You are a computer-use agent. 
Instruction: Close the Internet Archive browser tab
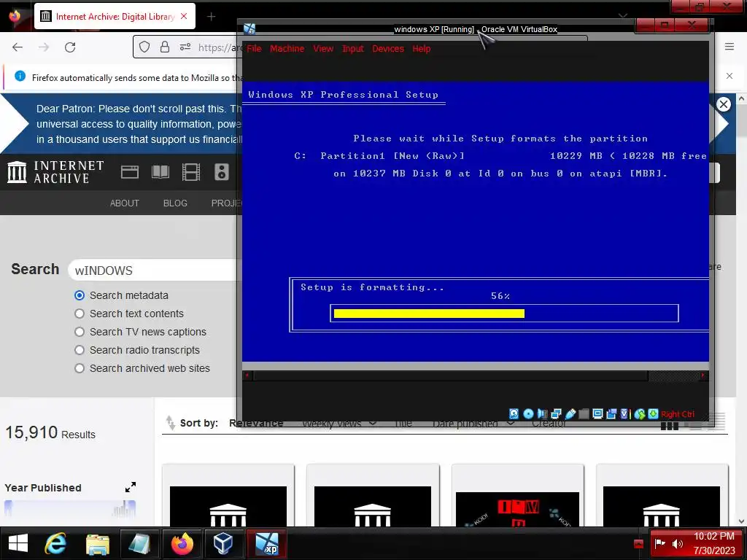184,16
